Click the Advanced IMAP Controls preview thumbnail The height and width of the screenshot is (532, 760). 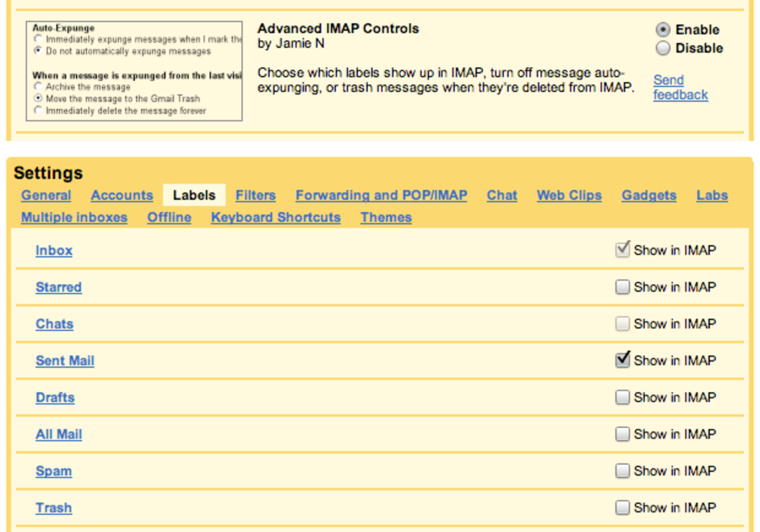click(x=134, y=71)
